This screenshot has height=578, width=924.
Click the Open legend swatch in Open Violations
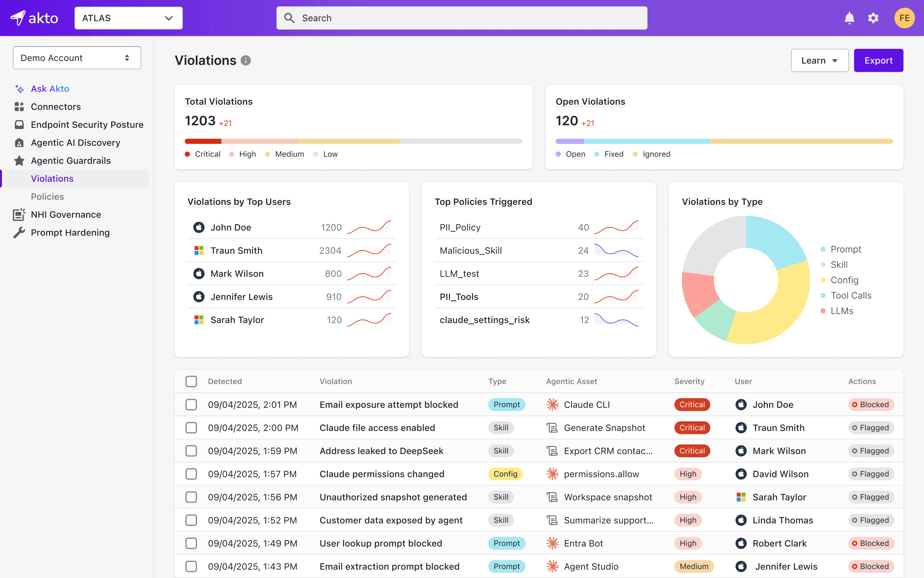pos(558,154)
